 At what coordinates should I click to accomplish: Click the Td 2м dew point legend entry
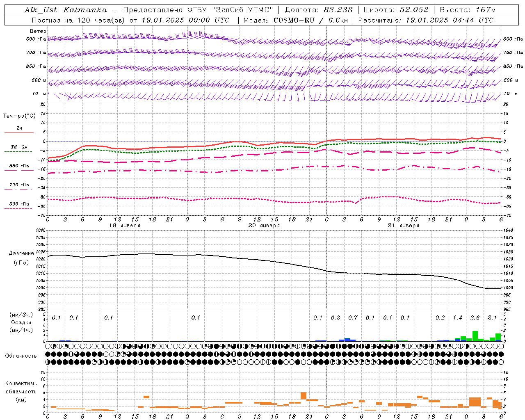19,147
